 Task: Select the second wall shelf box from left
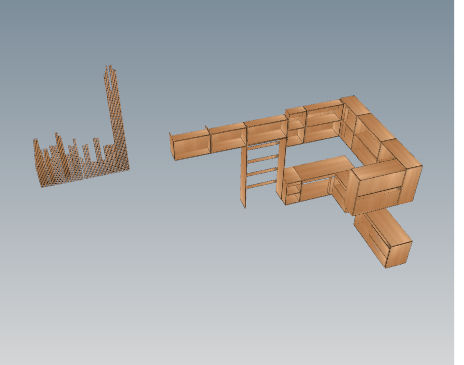tap(227, 138)
